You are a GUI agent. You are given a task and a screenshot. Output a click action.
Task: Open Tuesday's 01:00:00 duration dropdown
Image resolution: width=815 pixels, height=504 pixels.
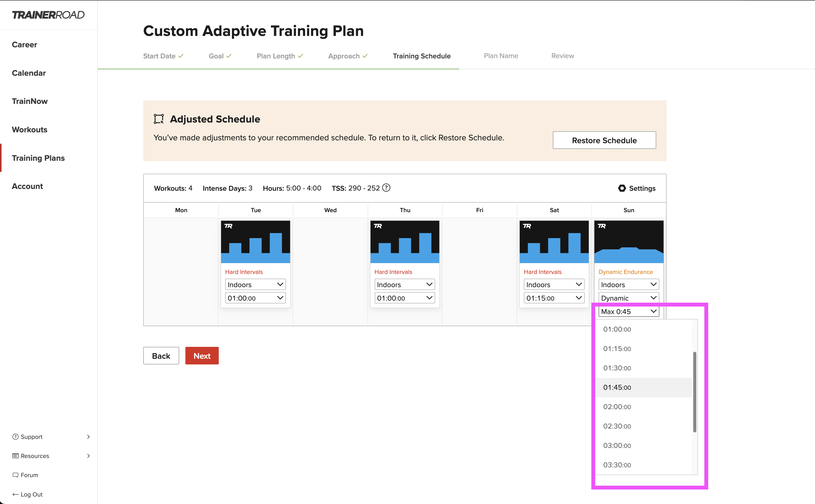point(255,298)
